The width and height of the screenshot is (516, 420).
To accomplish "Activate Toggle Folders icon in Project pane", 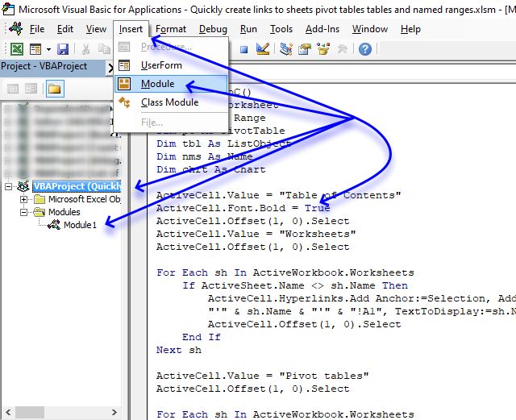I will click(55, 89).
